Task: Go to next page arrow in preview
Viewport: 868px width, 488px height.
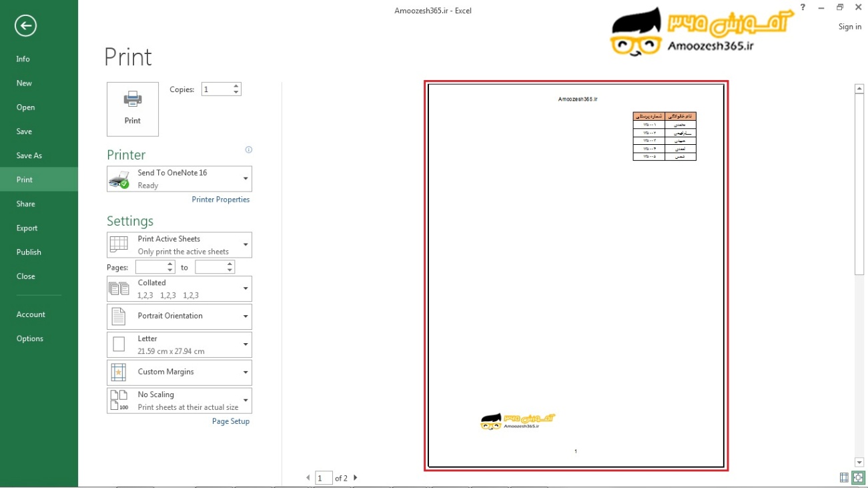Action: tap(356, 478)
